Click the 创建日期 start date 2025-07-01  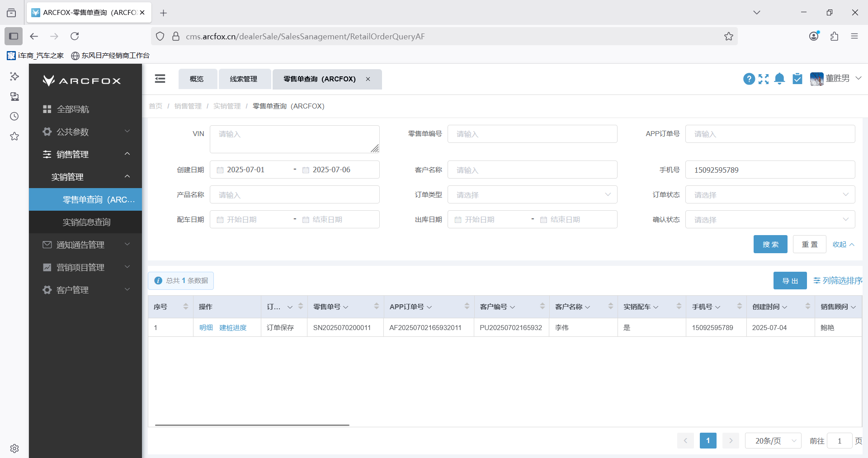coord(246,170)
